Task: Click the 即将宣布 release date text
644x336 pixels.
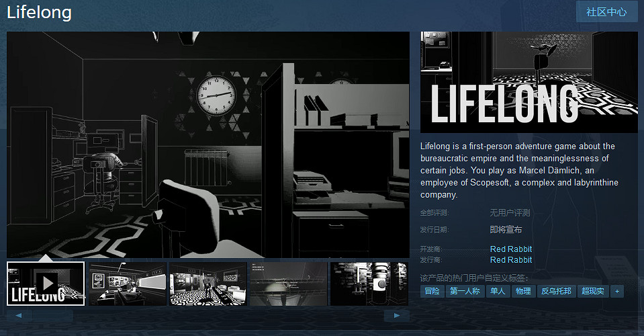Action: pyautogui.click(x=506, y=230)
